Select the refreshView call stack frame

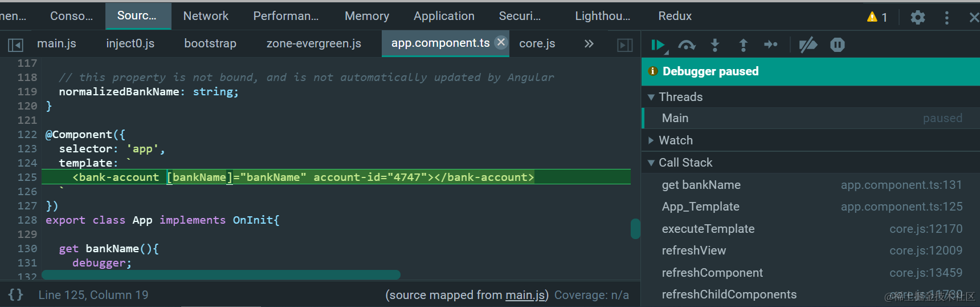click(694, 251)
